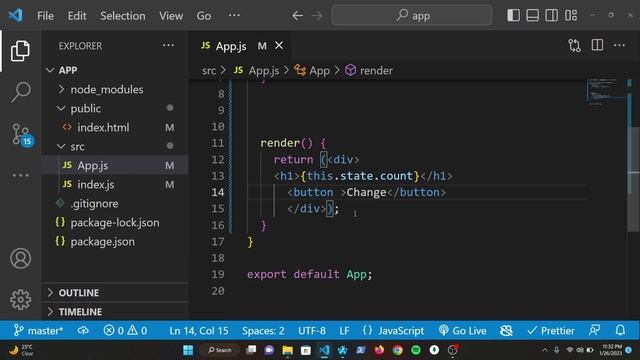Select App.js in the explorer tree
This screenshot has height=360, width=640.
[115, 165]
